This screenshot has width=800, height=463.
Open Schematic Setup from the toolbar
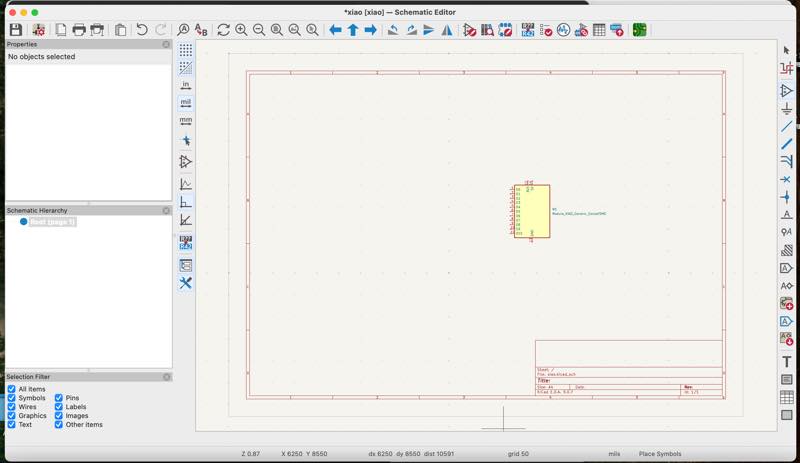click(x=39, y=30)
